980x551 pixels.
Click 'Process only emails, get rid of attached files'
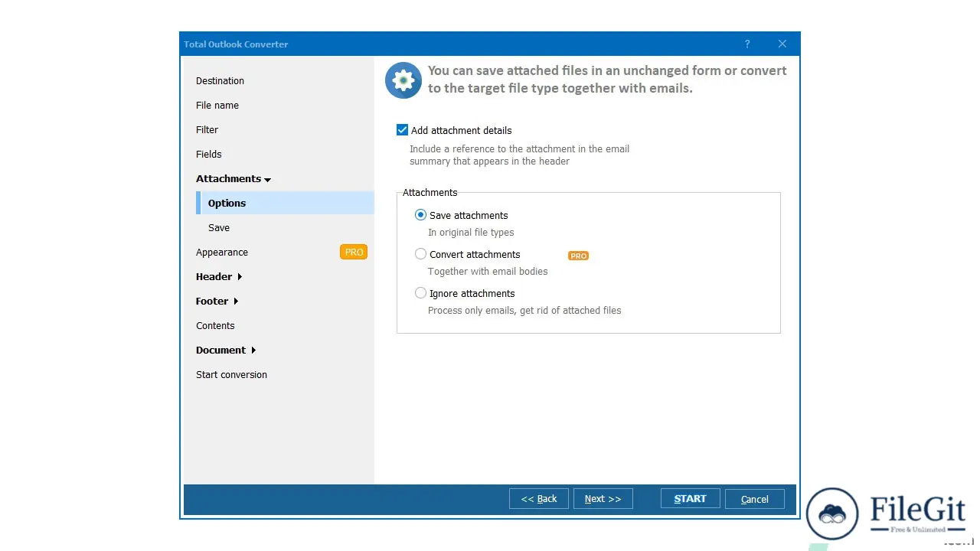[x=524, y=310]
